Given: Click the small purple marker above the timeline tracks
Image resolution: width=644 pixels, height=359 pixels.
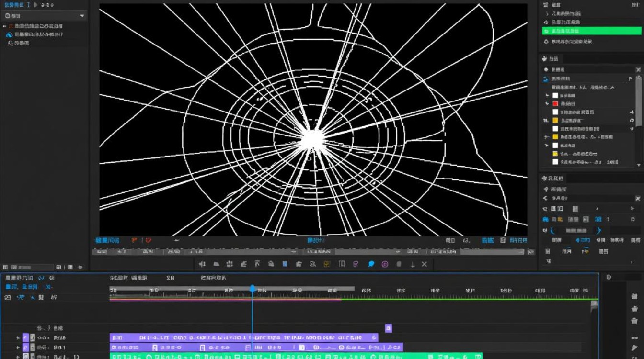Looking at the screenshot, I should (x=389, y=328).
